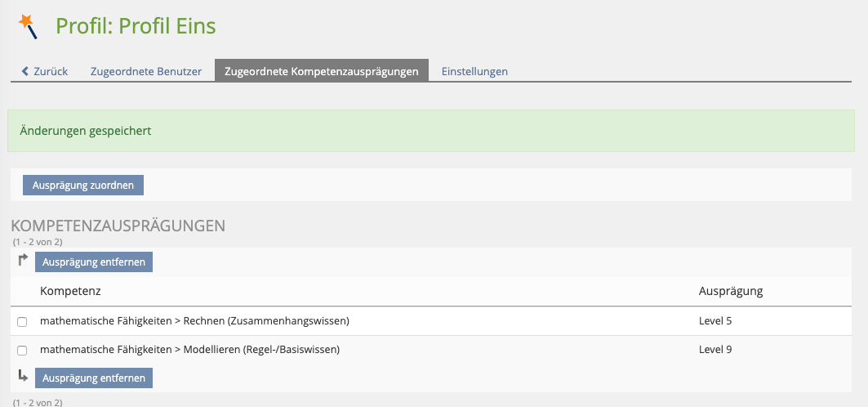This screenshot has width=868, height=407.
Task: Click the Level 9 value
Action: pyautogui.click(x=715, y=350)
